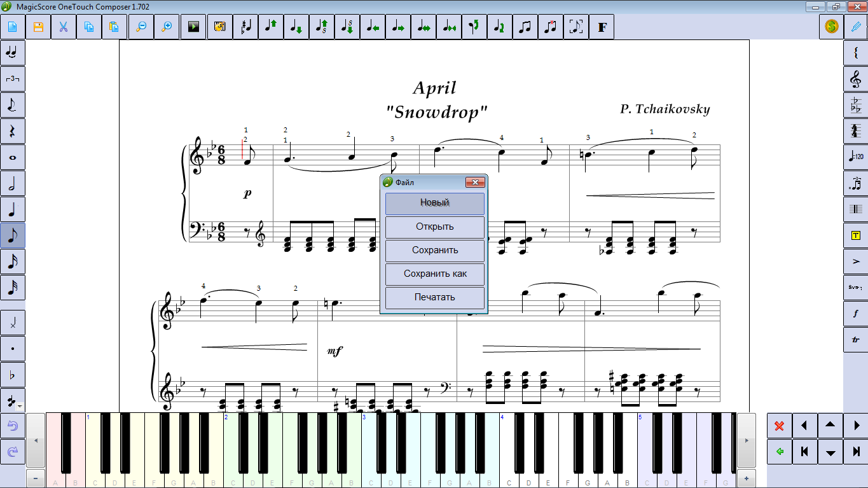The width and height of the screenshot is (868, 488).
Task: Click the bold F toolbar button
Action: pos(602,27)
